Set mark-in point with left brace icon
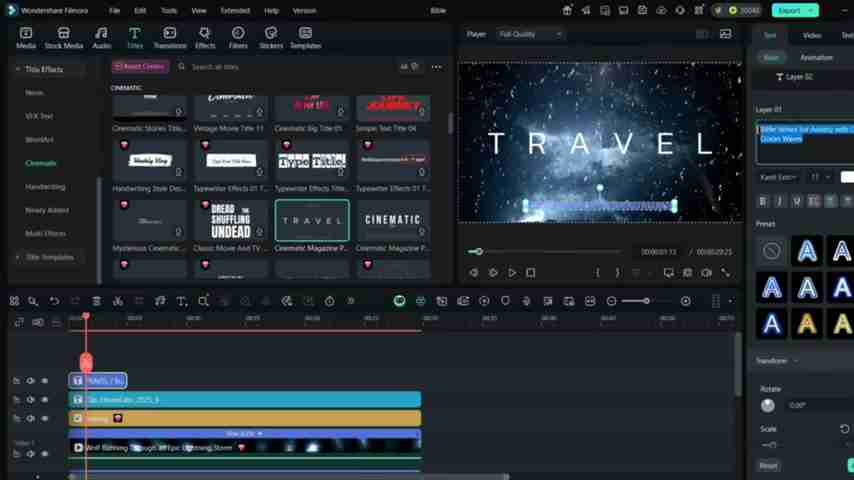This screenshot has width=854, height=480. [x=597, y=272]
